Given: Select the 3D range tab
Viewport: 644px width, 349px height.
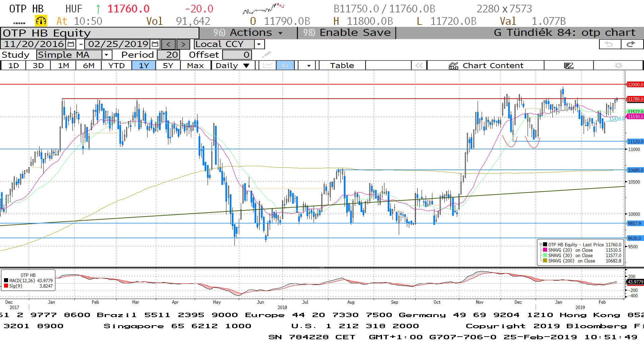Looking at the screenshot, I should coord(38,65).
